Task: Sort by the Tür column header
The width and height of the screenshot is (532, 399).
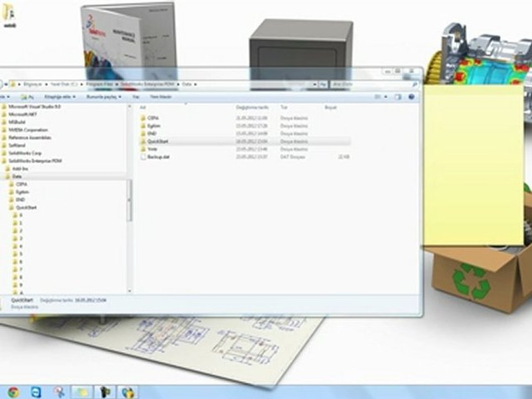Action: point(284,108)
